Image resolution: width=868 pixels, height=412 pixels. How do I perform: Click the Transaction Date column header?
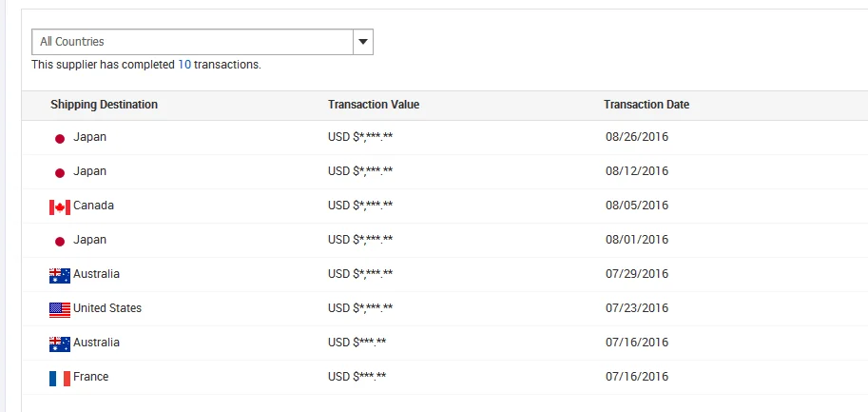[646, 105]
